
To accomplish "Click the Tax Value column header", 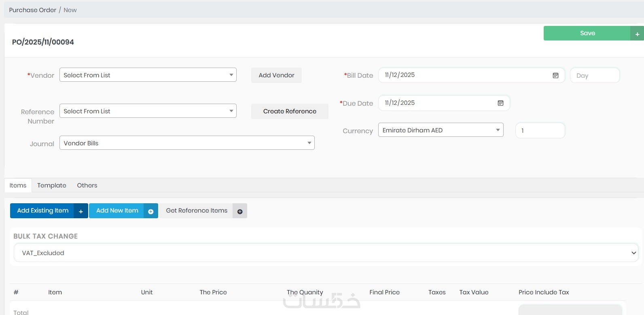I will 474,292.
